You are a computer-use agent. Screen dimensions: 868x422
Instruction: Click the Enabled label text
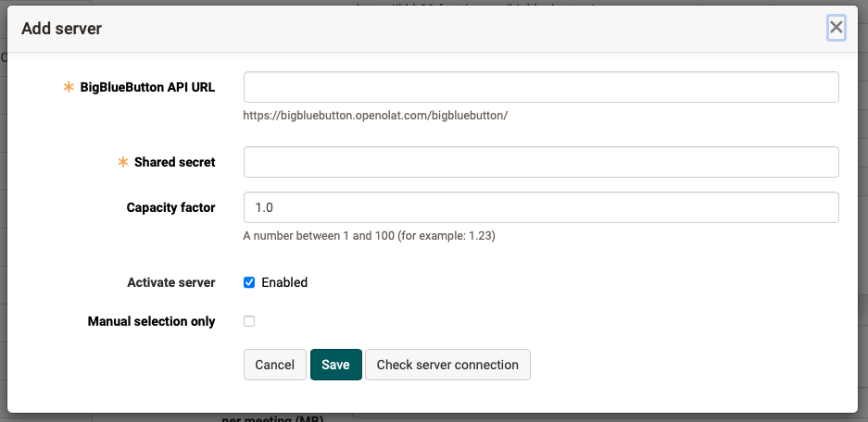pos(284,282)
